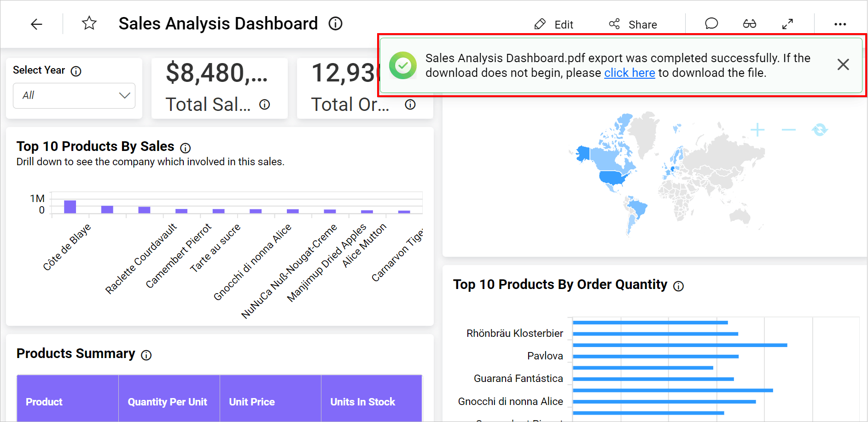Click the Edit button

pos(553,24)
